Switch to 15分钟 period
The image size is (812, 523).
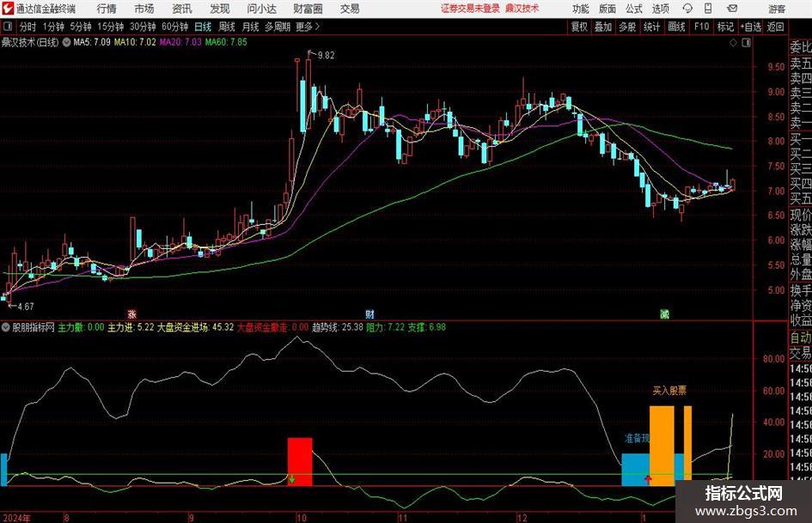click(x=110, y=27)
